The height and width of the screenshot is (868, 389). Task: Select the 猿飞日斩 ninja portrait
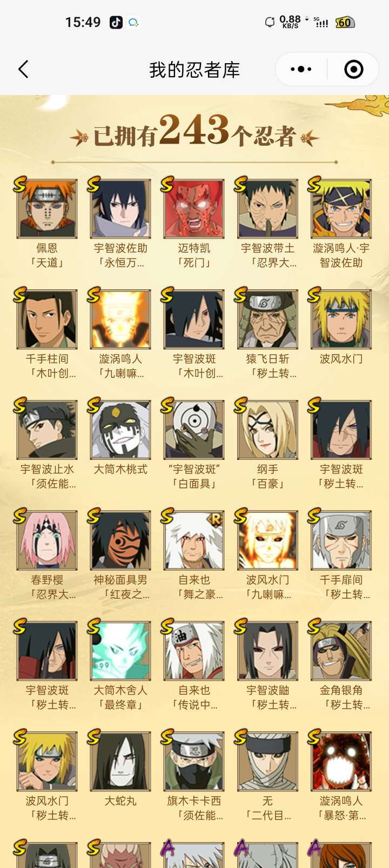pyautogui.click(x=267, y=320)
